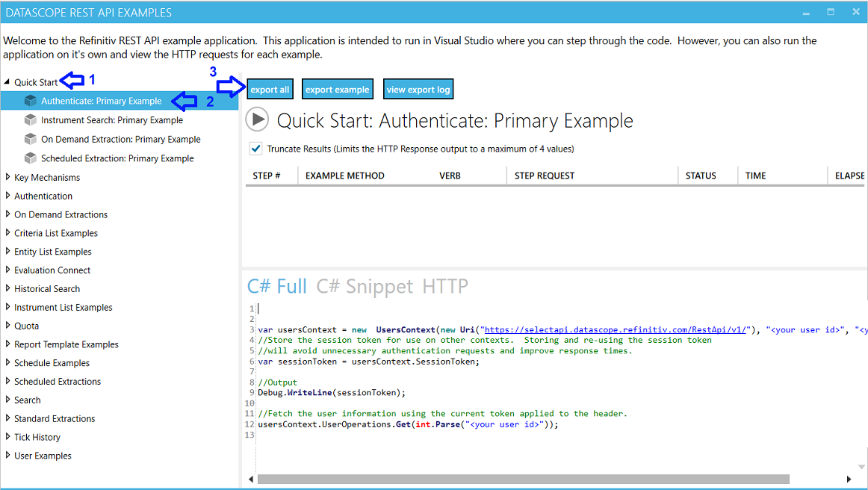This screenshot has width=868, height=490.
Task: Click the Tick History tree label
Action: point(37,438)
